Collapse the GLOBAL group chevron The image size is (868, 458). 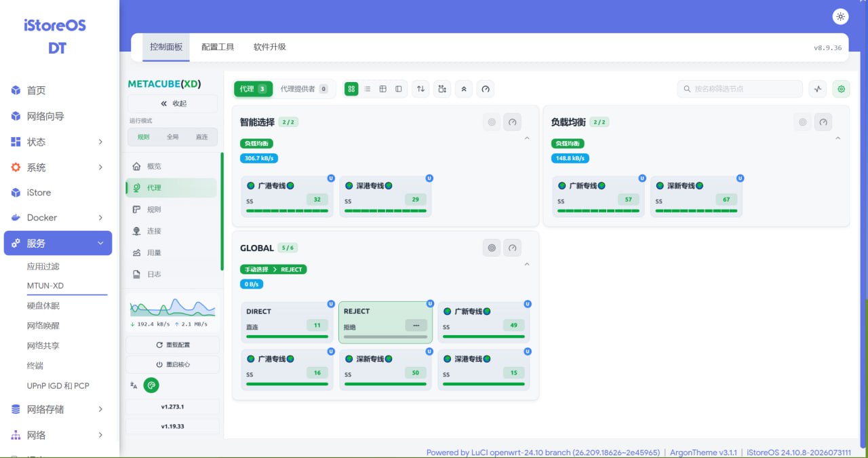[527, 264]
